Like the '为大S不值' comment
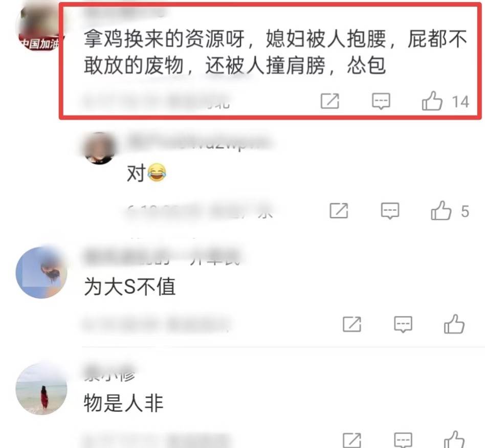The width and height of the screenshot is (485, 448). [454, 324]
